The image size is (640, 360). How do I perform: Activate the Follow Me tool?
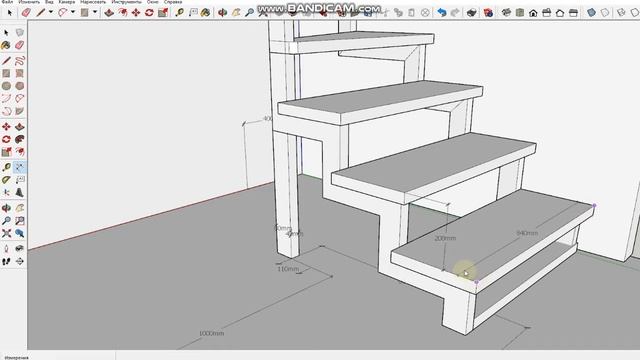click(x=20, y=140)
